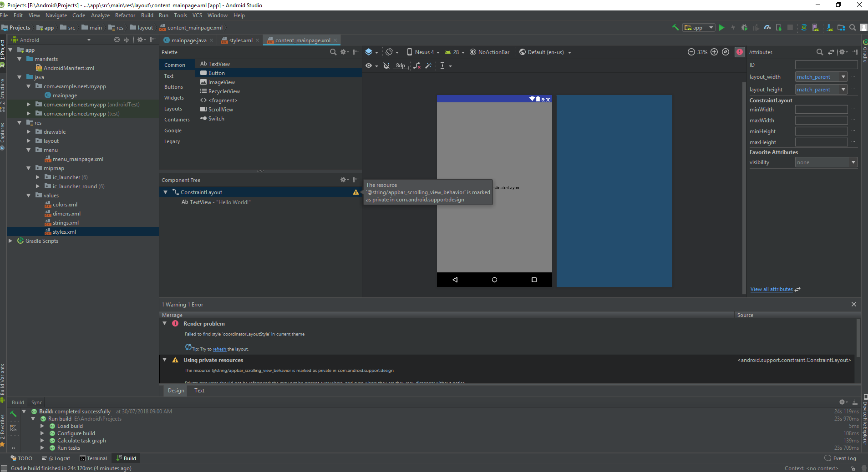The image size is (868, 472).
Task: Zoom in the design preview
Action: (x=714, y=52)
